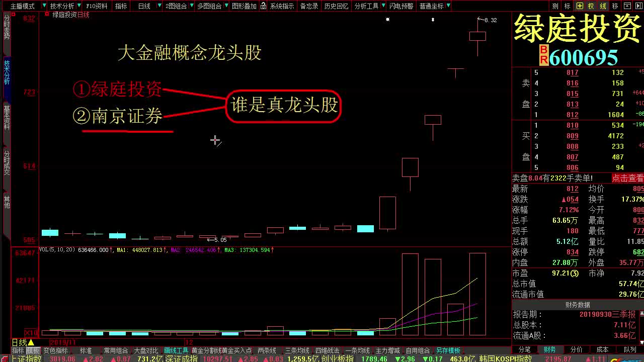Click 图形叠加 in toolbar
Screen dimensions: 644x362
pyautogui.click(x=244, y=6)
